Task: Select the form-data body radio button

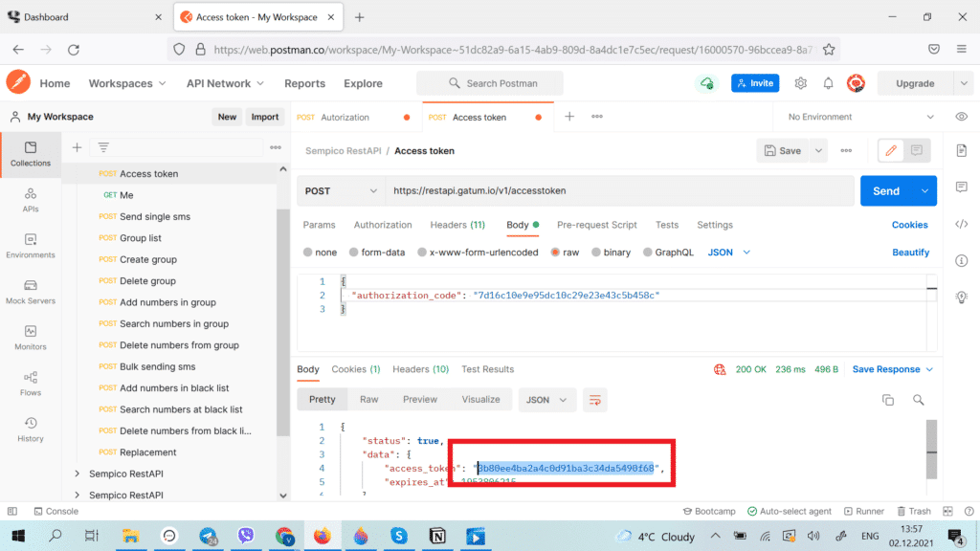Action: (377, 253)
